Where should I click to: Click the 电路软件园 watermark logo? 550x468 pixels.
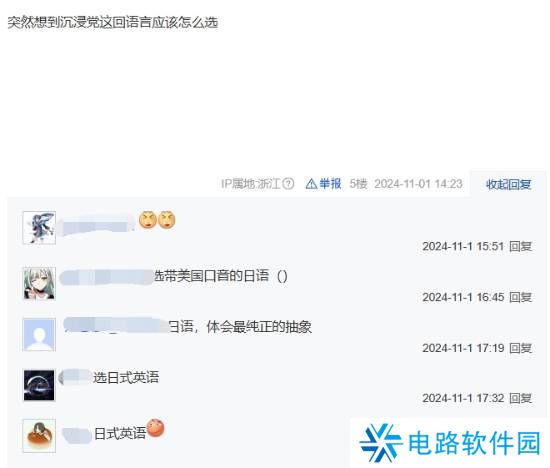click(x=450, y=443)
